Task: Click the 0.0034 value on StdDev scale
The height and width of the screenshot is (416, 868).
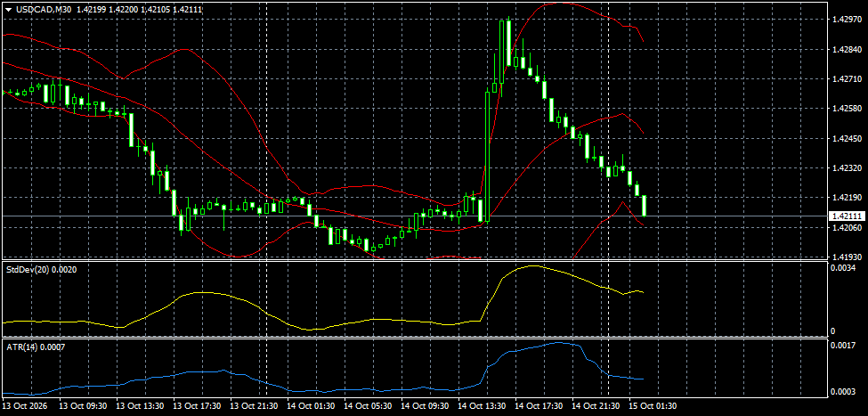Action: pyautogui.click(x=844, y=267)
